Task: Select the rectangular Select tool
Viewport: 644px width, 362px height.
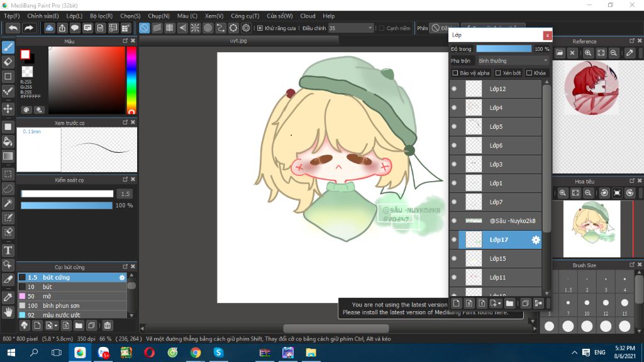Action: (x=8, y=174)
